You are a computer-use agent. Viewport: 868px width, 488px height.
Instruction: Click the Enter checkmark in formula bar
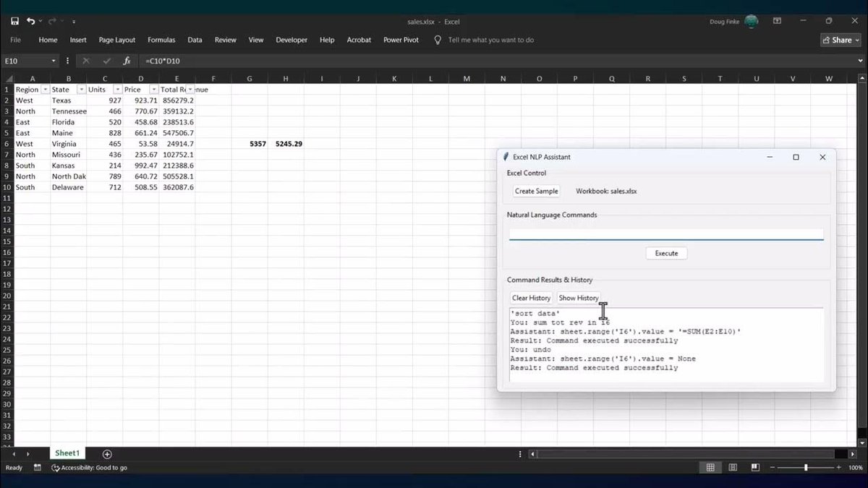coord(106,61)
